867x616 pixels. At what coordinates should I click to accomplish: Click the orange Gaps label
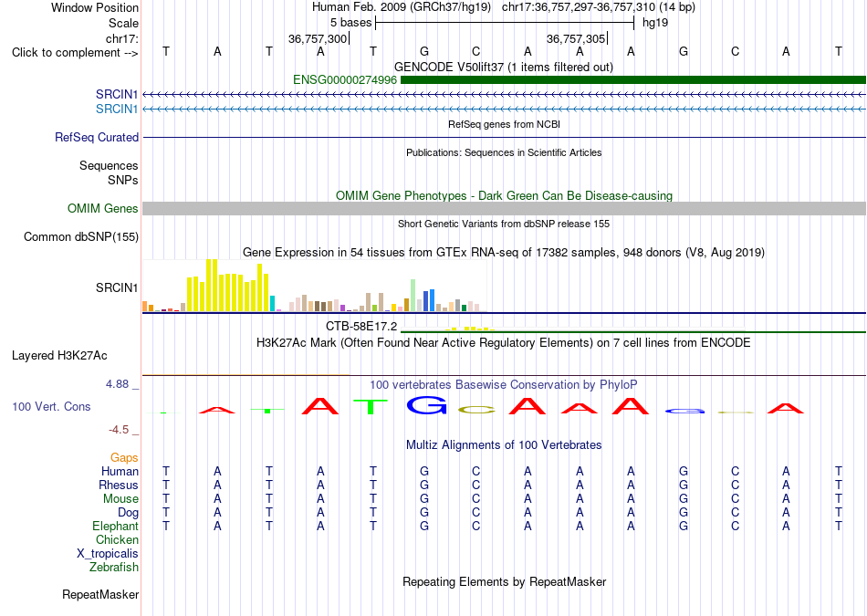click(124, 457)
